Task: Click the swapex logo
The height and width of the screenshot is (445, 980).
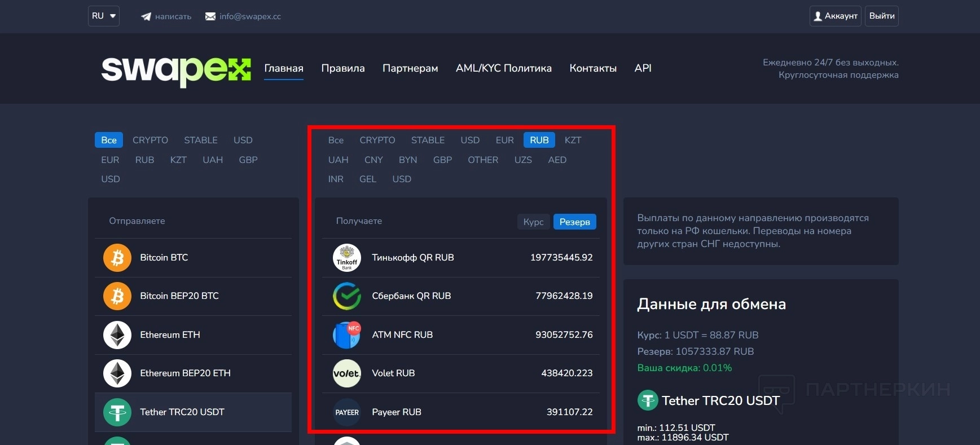Action: [x=176, y=70]
